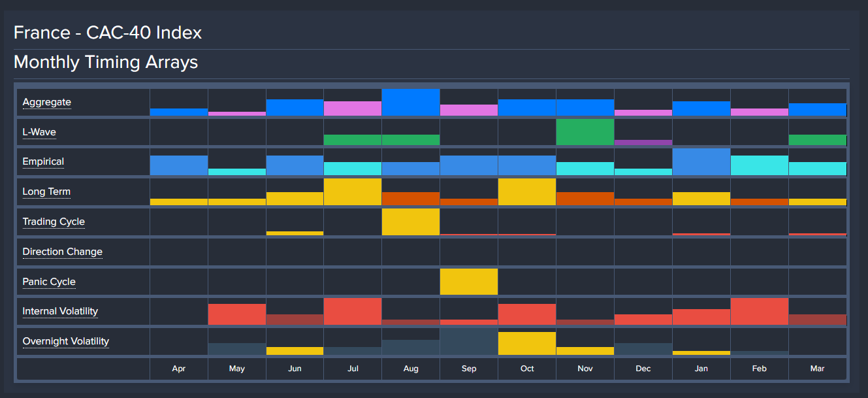Click the Oct month label
Image resolution: width=868 pixels, height=398 pixels.
click(x=527, y=369)
